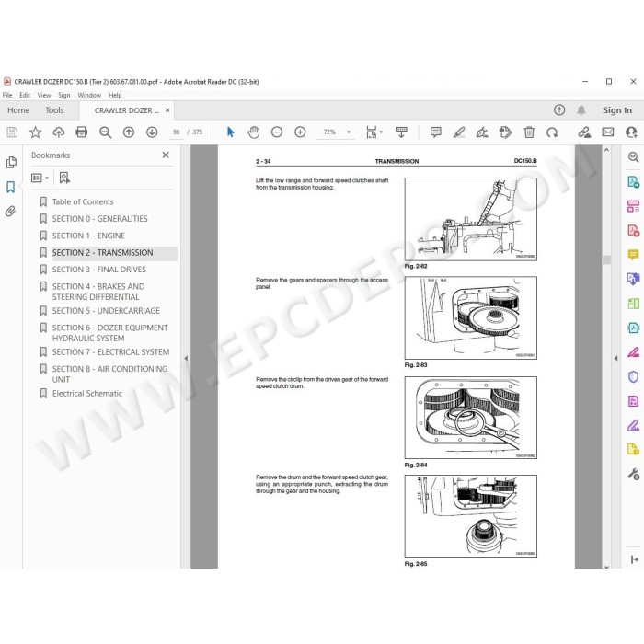Click the share with others person icon
Viewport: 644px width, 644px height.
(631, 132)
